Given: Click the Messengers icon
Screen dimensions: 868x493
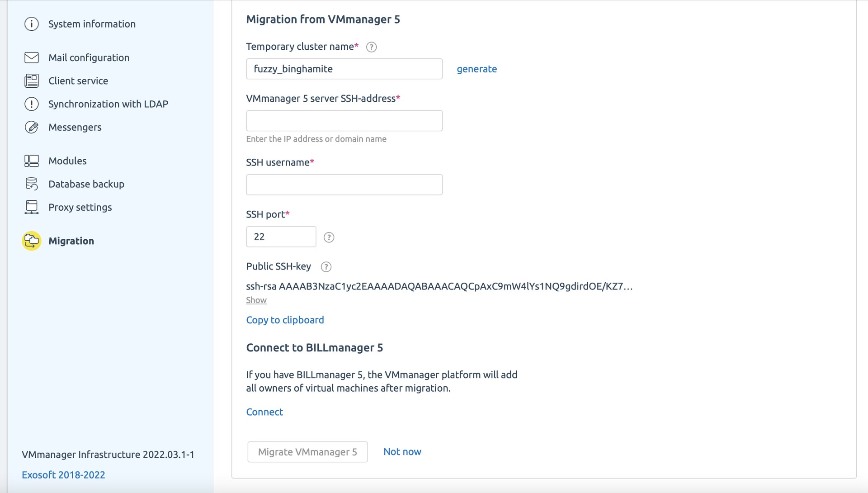Looking at the screenshot, I should tap(32, 128).
